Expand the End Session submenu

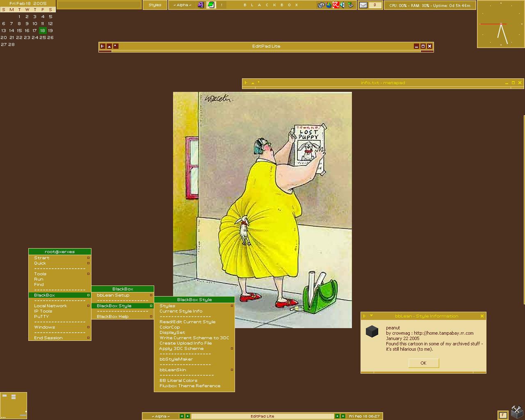tap(60, 338)
